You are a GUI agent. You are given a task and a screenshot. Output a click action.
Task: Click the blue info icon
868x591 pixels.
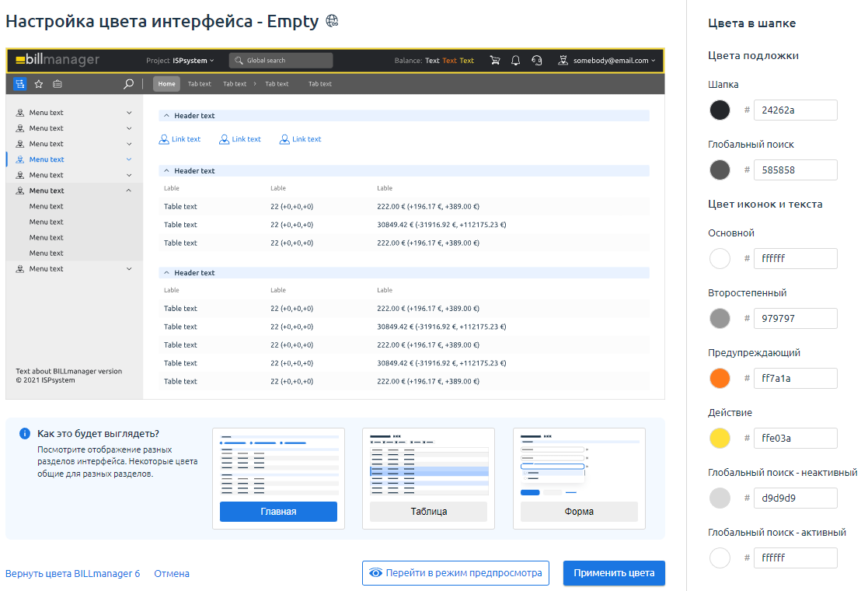(25, 434)
